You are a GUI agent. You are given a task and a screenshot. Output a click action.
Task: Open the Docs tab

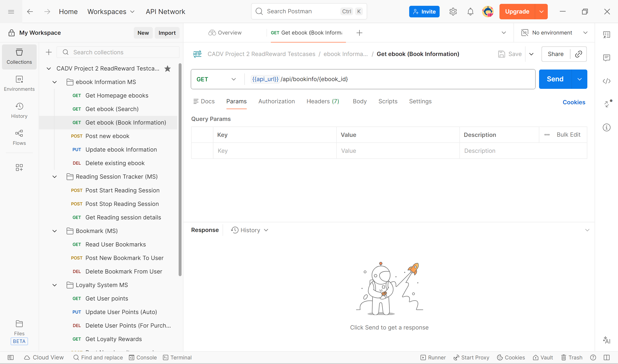pyautogui.click(x=204, y=102)
